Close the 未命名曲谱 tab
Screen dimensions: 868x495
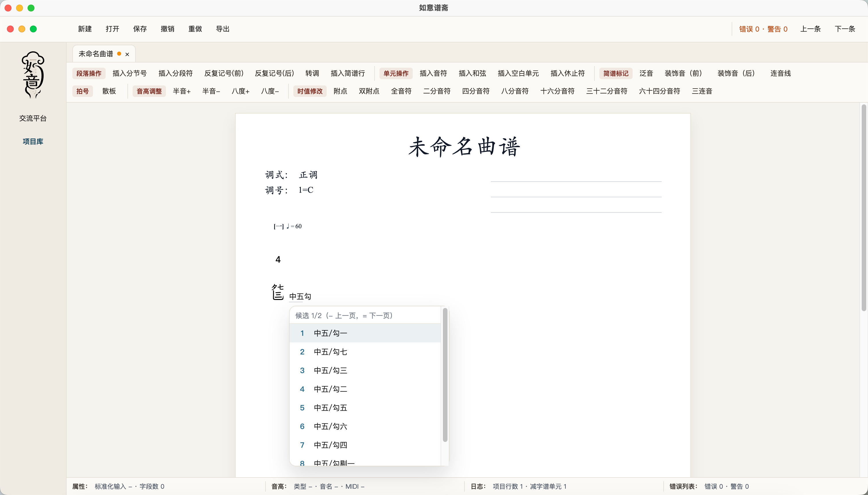click(x=127, y=54)
